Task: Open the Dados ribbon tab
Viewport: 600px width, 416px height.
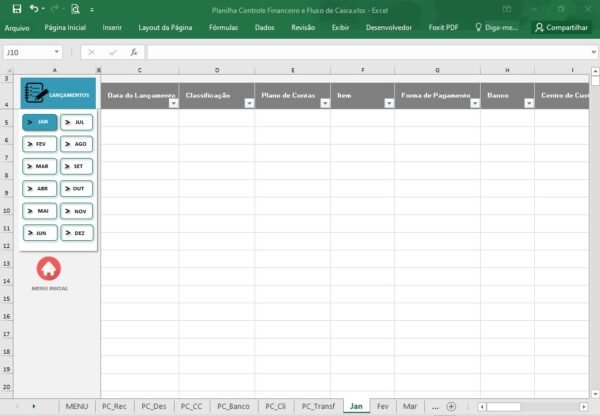Action: (x=264, y=28)
